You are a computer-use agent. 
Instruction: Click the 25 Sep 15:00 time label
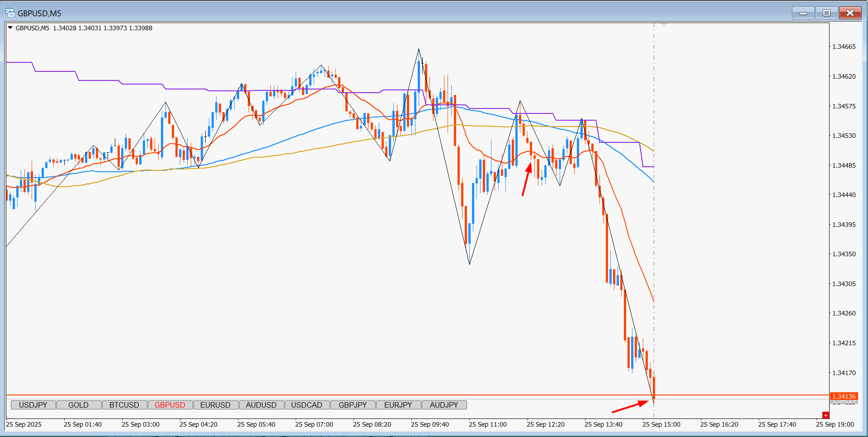point(661,424)
